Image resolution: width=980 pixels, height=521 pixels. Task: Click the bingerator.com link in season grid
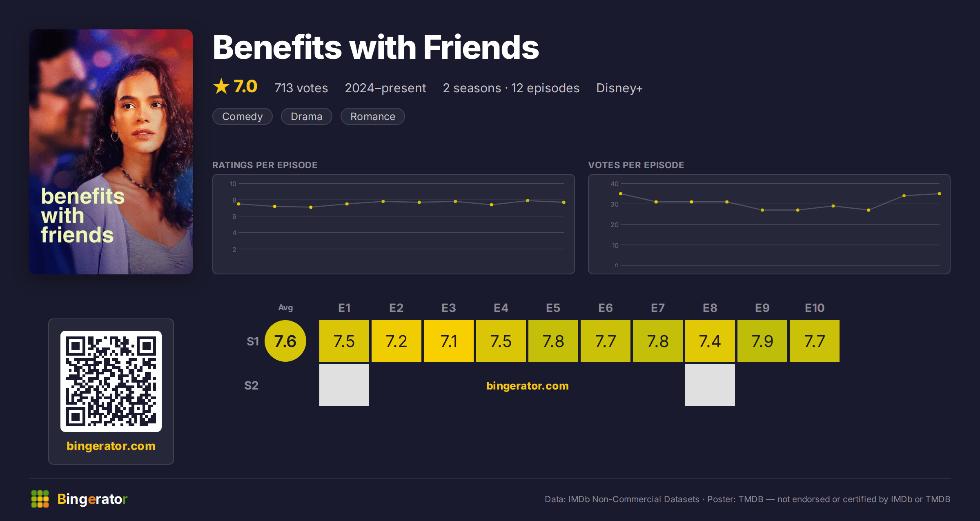(x=528, y=385)
